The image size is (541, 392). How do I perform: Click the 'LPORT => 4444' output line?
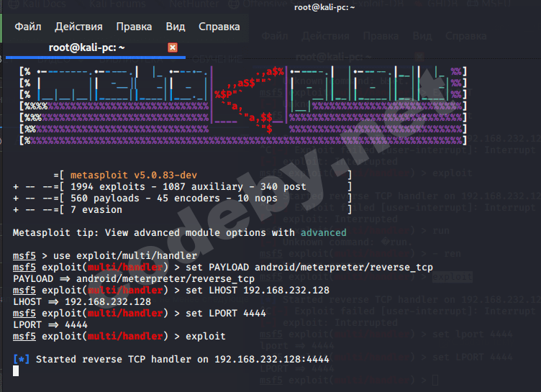pos(50,324)
